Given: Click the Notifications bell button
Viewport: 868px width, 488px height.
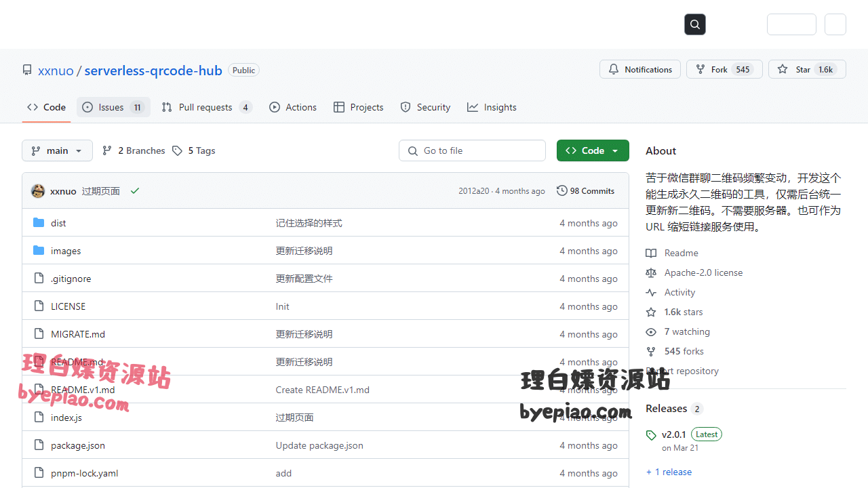Looking at the screenshot, I should pyautogui.click(x=640, y=69).
